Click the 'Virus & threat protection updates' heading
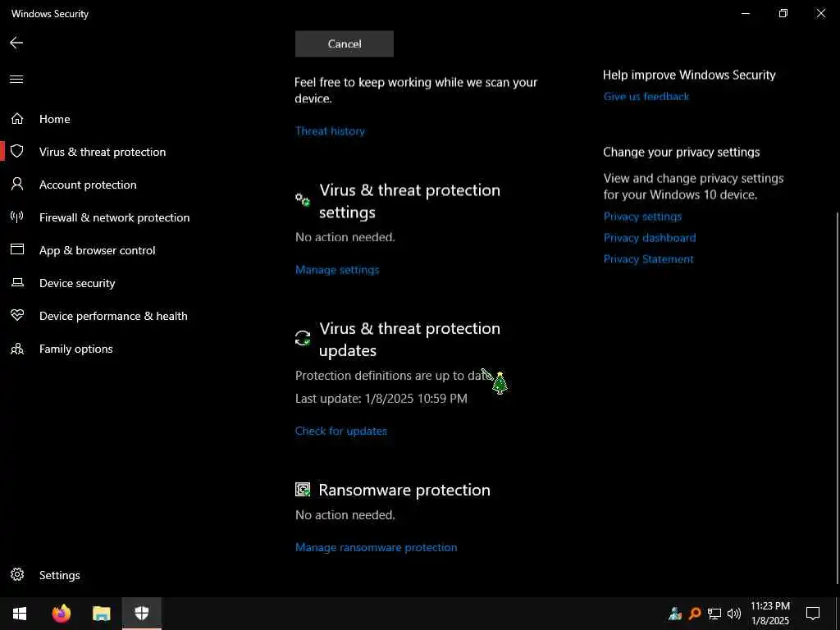840x630 pixels. click(410, 339)
